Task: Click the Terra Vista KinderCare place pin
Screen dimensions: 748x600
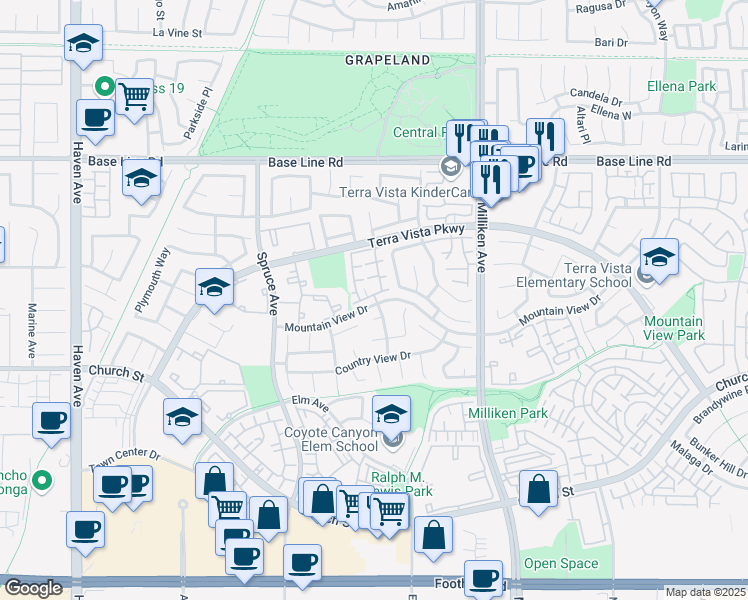Action: 450,167
